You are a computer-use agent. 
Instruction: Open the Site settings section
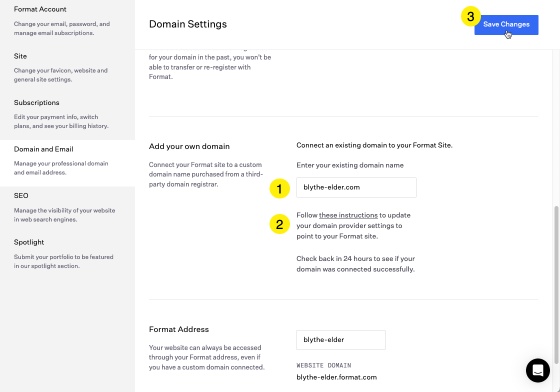click(x=20, y=56)
